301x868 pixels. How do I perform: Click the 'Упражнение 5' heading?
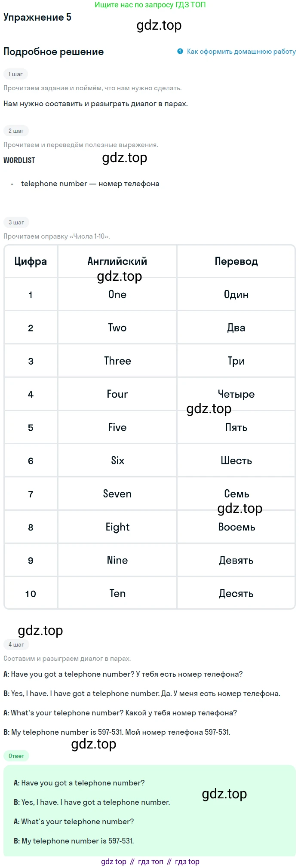(x=37, y=17)
